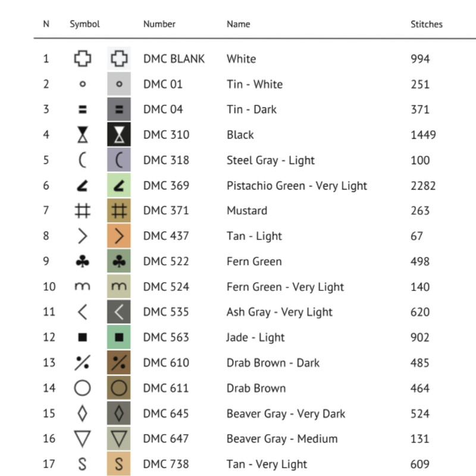Select the inverted triangle symbol for DMC 647
The image size is (476, 476).
coord(83,439)
